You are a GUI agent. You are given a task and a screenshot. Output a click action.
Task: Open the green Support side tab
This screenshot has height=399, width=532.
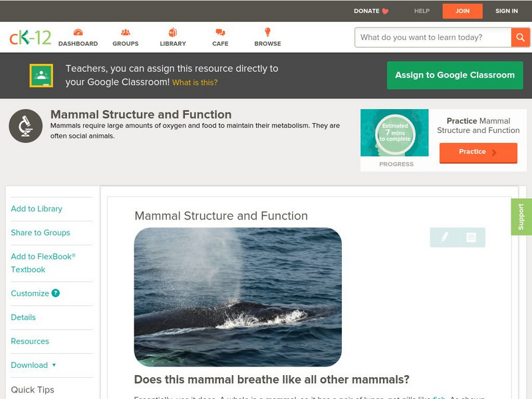tap(521, 217)
